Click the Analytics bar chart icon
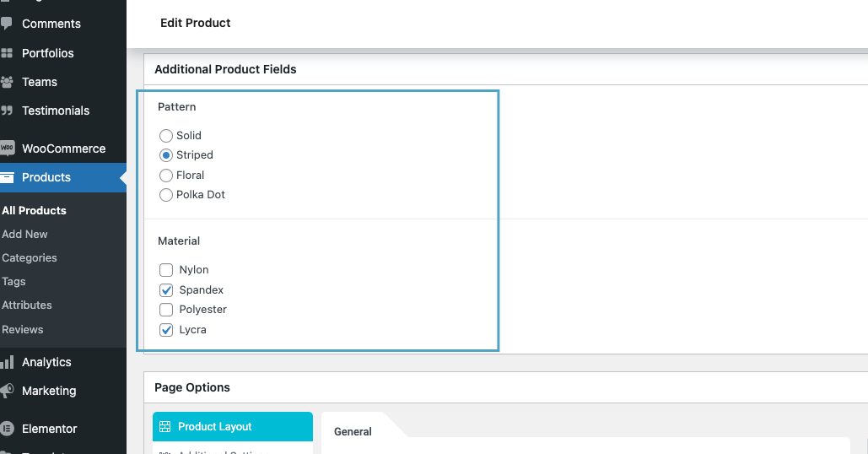Screen dimensions: 868x454 pos(8,362)
